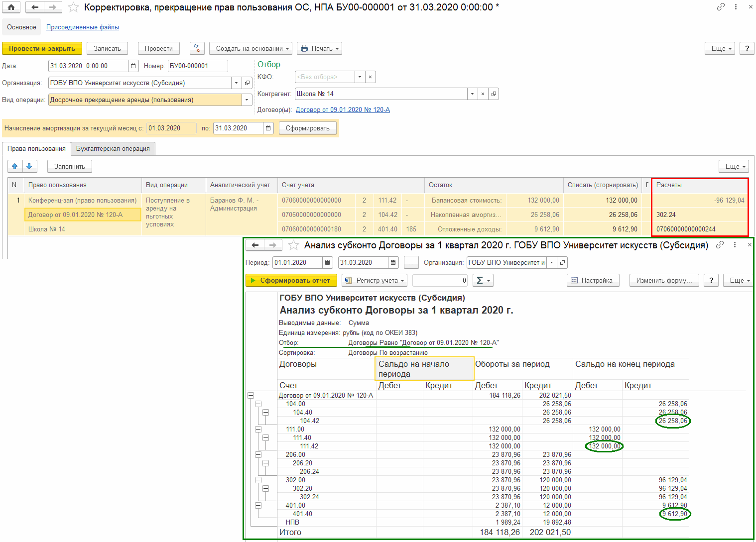The width and height of the screenshot is (756, 542).
Task: Collapse Договор от 09.01.2020 report group
Action: (x=251, y=395)
